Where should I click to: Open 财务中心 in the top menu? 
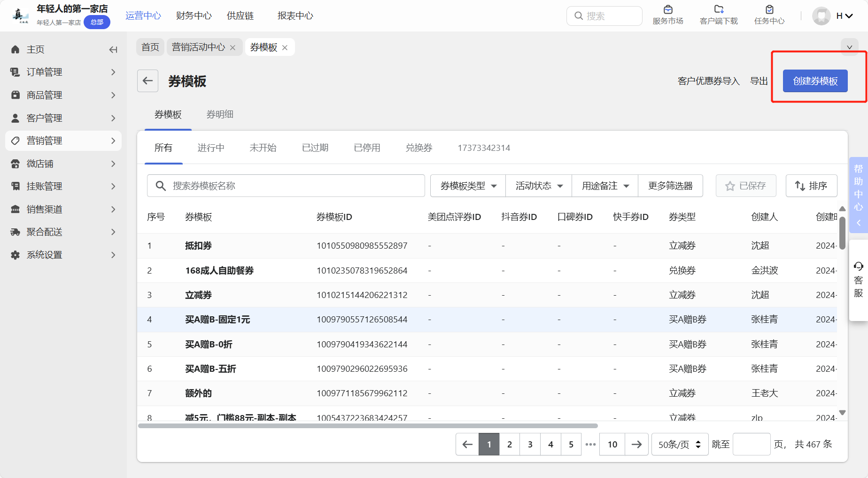click(x=194, y=16)
